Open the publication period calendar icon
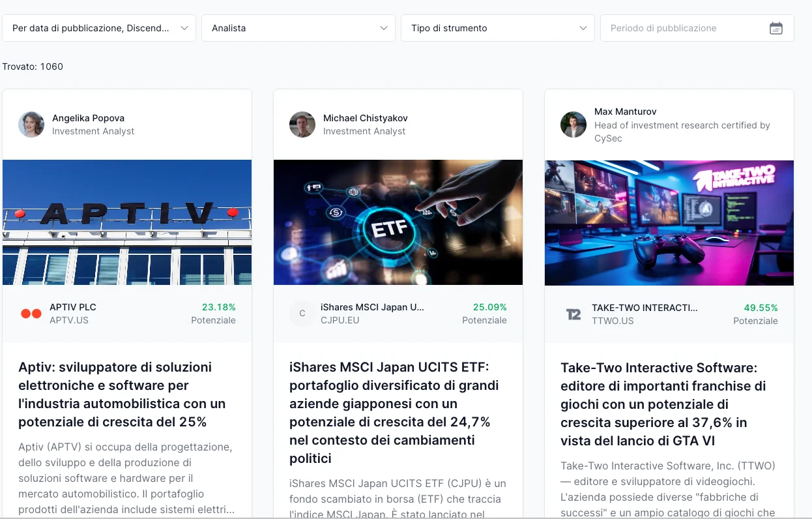The height and width of the screenshot is (519, 812). coord(776,28)
